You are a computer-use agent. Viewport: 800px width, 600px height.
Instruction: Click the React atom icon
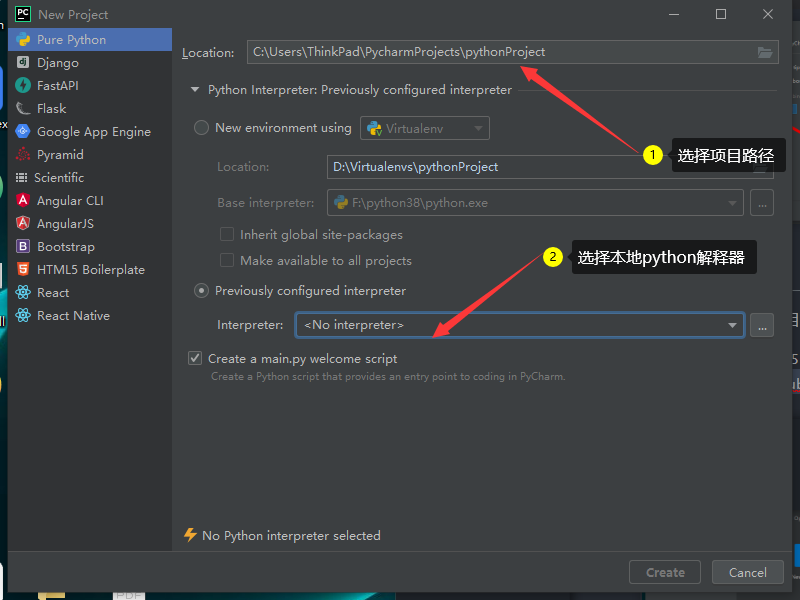click(23, 292)
